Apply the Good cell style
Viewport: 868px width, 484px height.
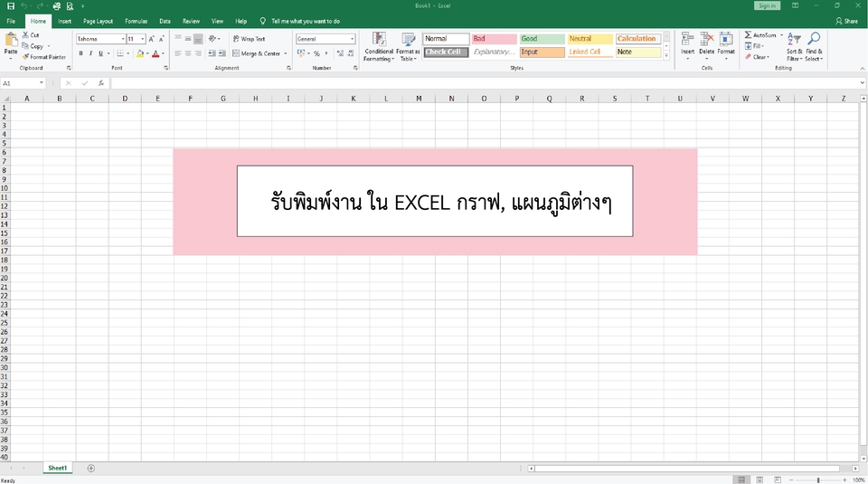tap(542, 39)
